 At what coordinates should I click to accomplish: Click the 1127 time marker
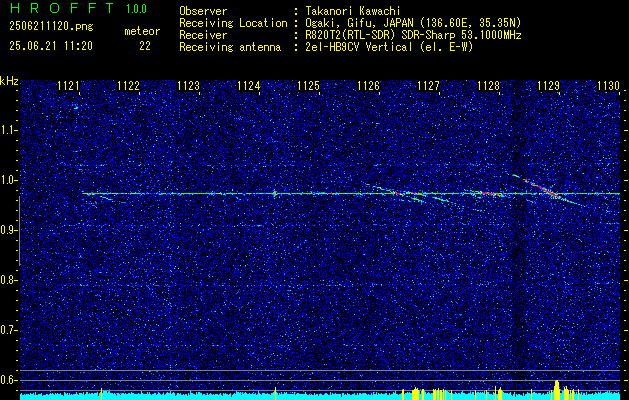tap(428, 86)
